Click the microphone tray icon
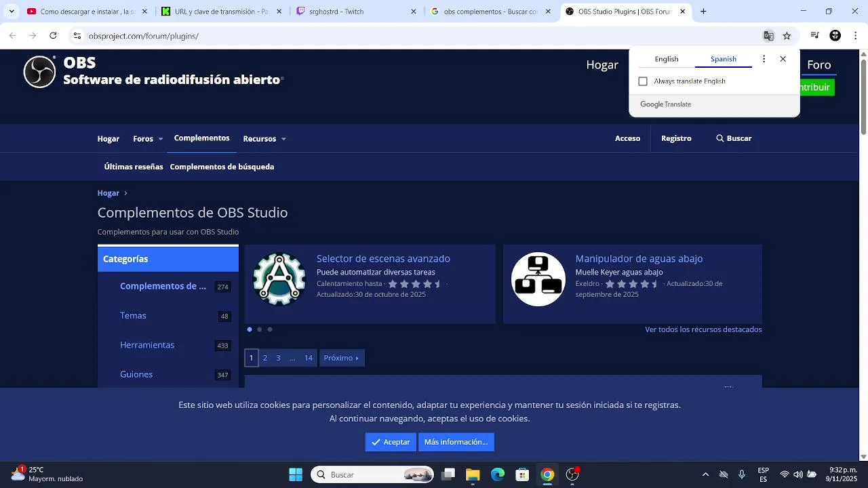The height and width of the screenshot is (488, 868). point(742,474)
